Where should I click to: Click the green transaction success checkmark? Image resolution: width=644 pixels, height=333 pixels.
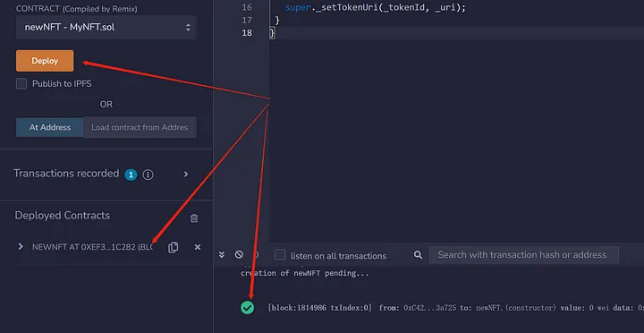coord(247,308)
